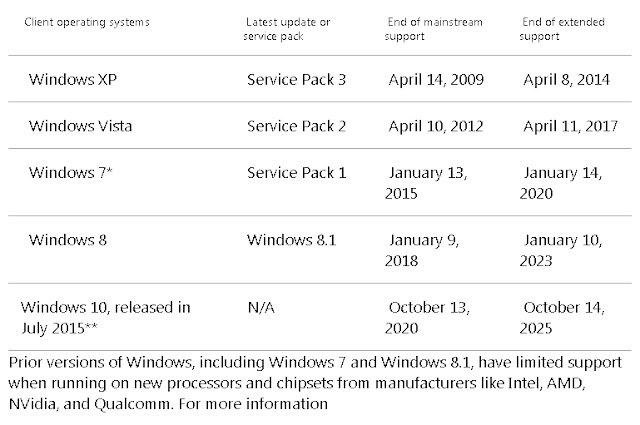The width and height of the screenshot is (640, 425).
Task: Click the Service Pack 1 cell
Action: pyautogui.click(x=297, y=173)
